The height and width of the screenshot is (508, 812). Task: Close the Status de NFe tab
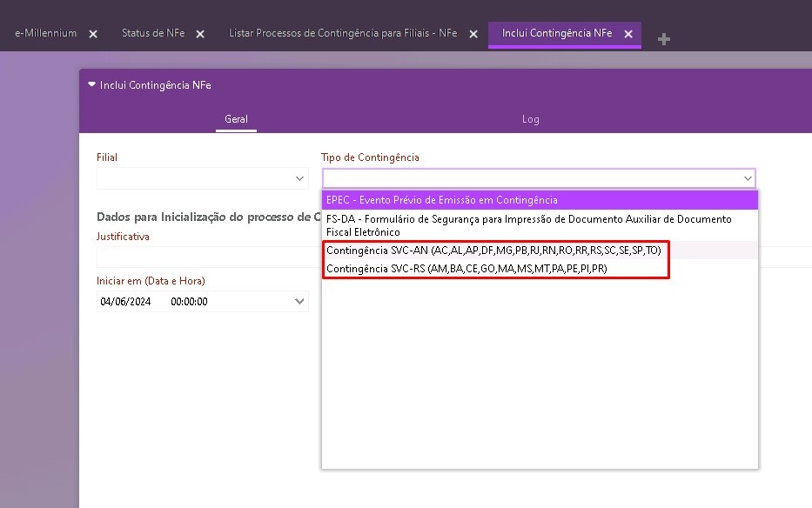click(x=200, y=34)
